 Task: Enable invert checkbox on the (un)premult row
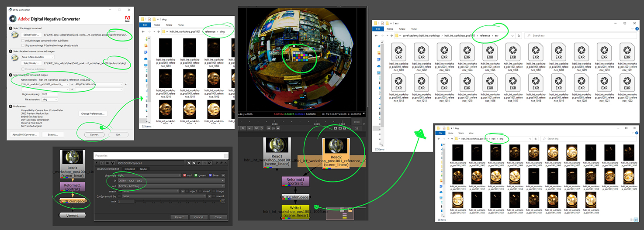tap(214, 196)
